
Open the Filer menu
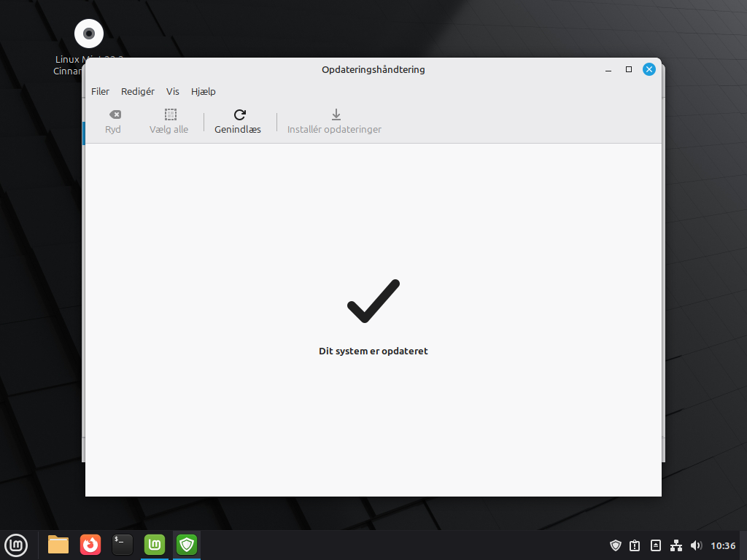100,91
